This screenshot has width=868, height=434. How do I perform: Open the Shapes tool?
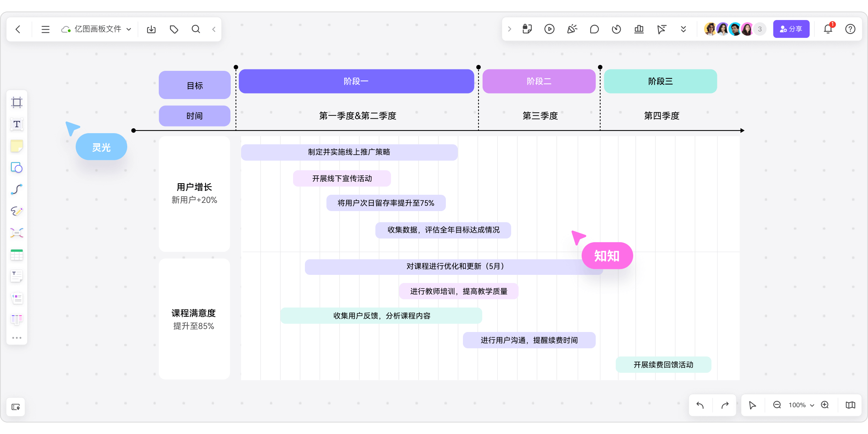point(17,168)
